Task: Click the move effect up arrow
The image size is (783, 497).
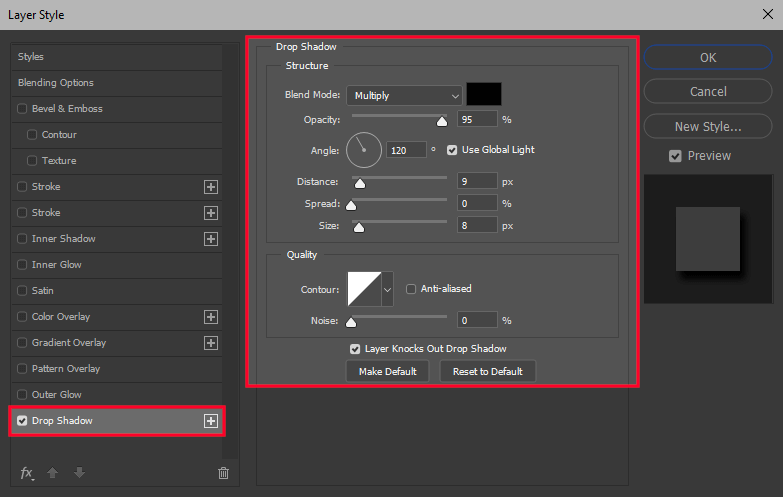Action: pos(55,473)
